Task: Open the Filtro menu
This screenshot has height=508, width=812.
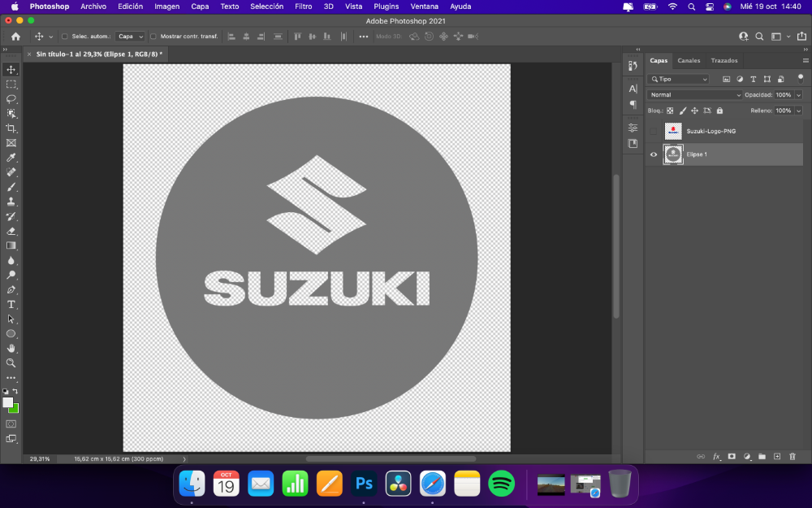Action: coord(304,7)
